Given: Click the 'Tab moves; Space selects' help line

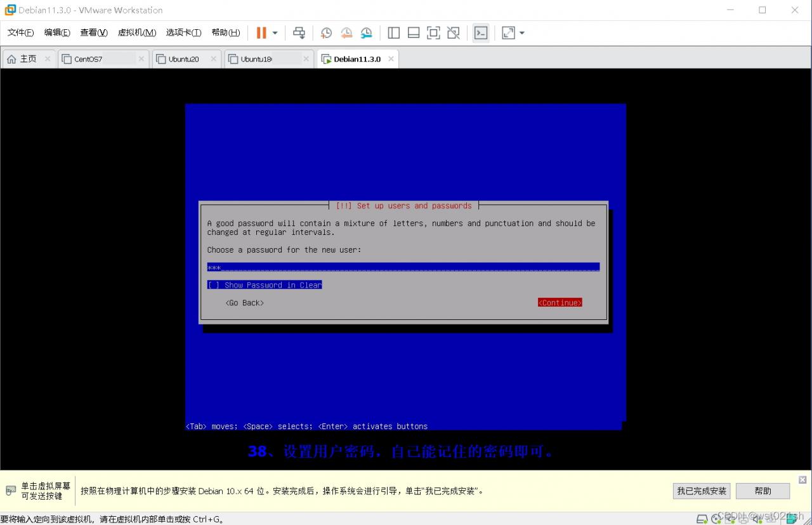Looking at the screenshot, I should click(306, 427).
